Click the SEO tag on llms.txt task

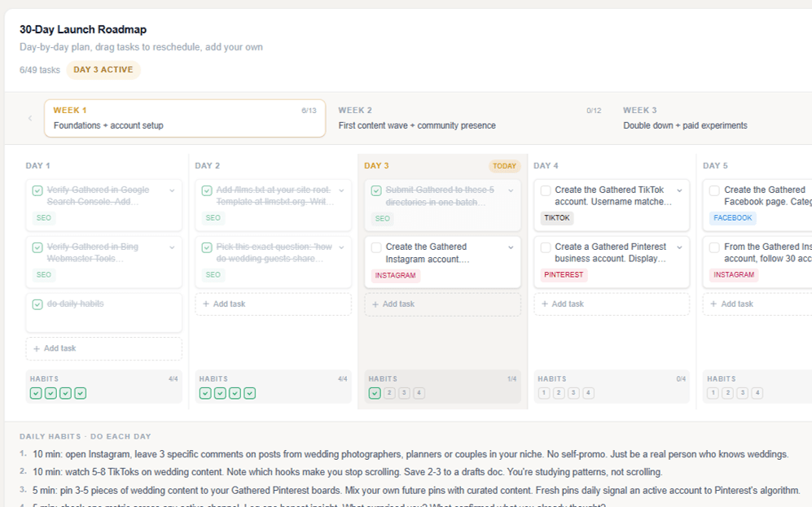point(213,218)
